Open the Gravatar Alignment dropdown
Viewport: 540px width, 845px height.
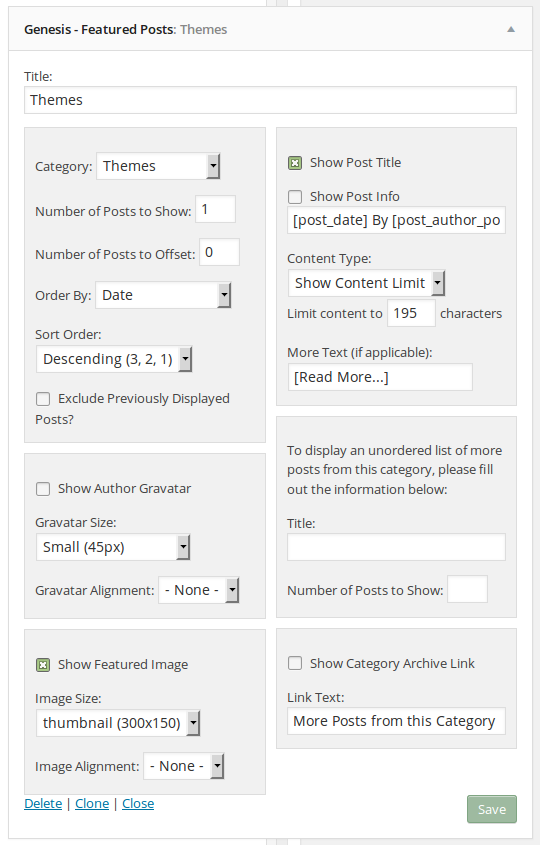pos(198,590)
